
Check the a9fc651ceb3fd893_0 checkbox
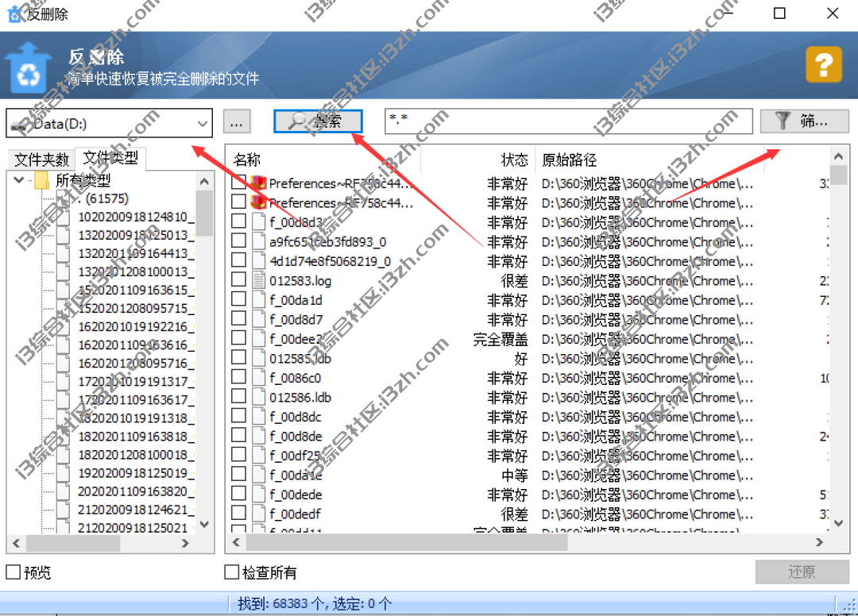coord(238,241)
